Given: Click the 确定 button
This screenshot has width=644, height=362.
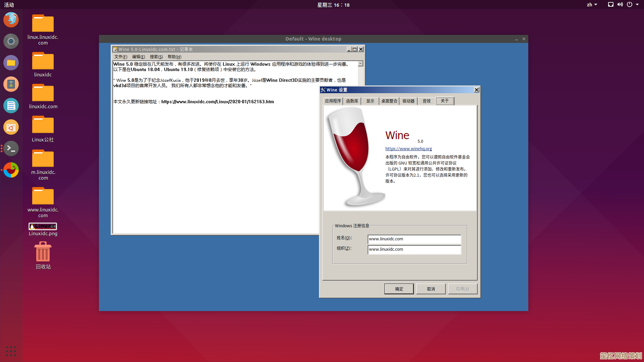Looking at the screenshot, I should [399, 289].
